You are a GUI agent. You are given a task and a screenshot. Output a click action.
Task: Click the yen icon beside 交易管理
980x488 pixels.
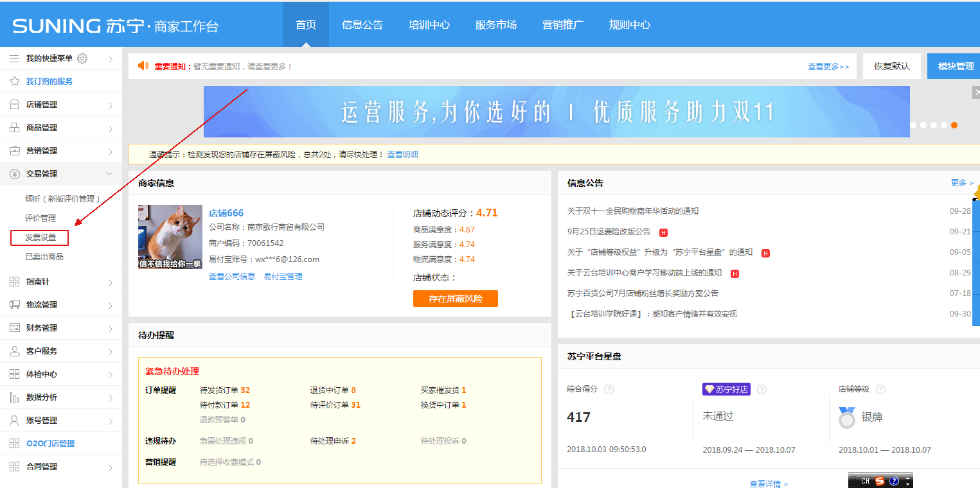(14, 174)
